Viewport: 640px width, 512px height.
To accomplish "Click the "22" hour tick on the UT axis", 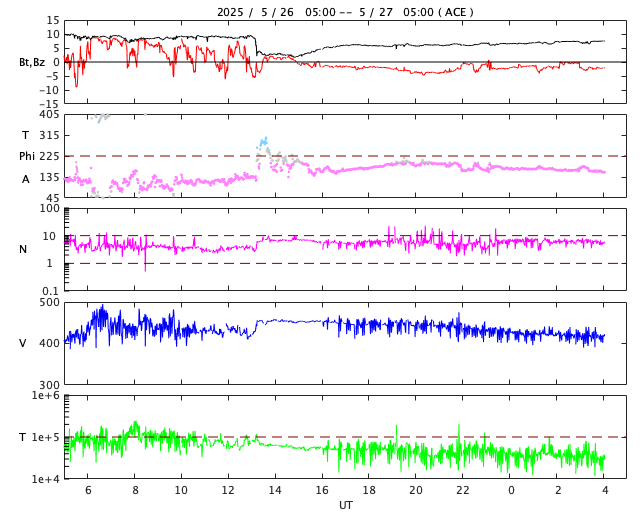I will click(463, 490).
